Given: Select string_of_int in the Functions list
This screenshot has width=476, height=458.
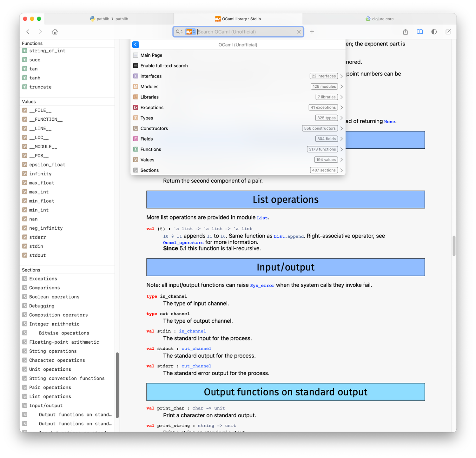Looking at the screenshot, I should click(47, 51).
